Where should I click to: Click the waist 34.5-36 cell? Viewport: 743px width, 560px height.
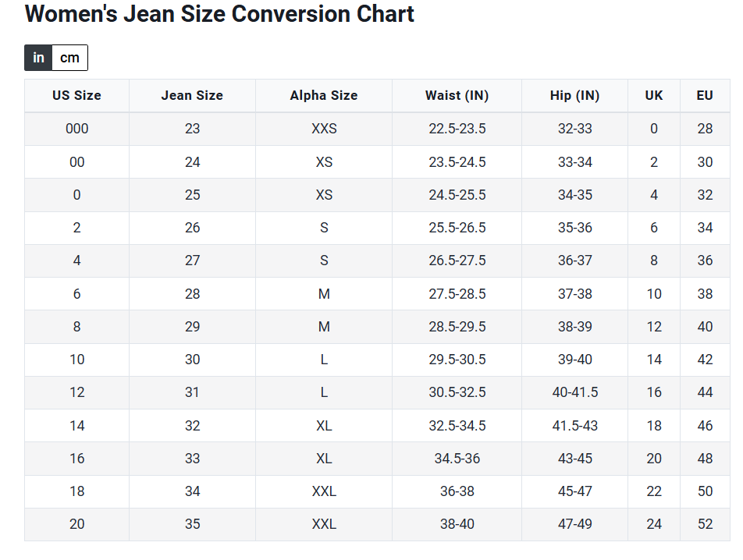[x=457, y=459]
